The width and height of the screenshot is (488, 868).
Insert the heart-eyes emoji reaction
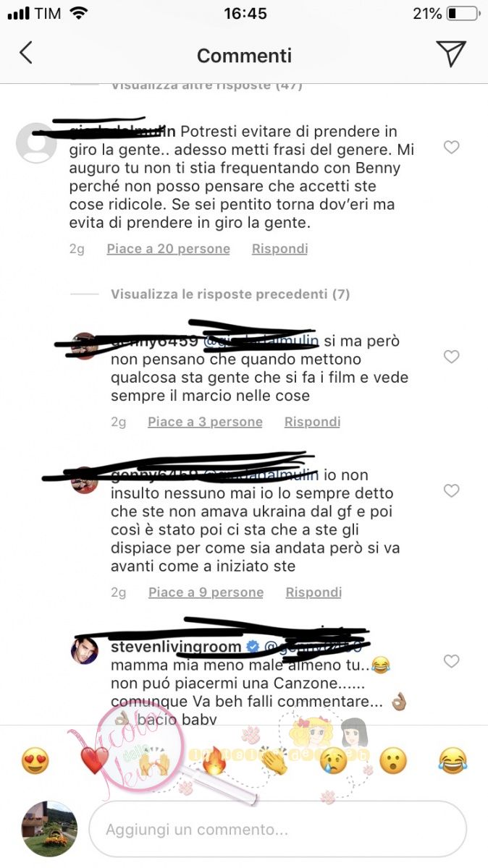click(35, 761)
